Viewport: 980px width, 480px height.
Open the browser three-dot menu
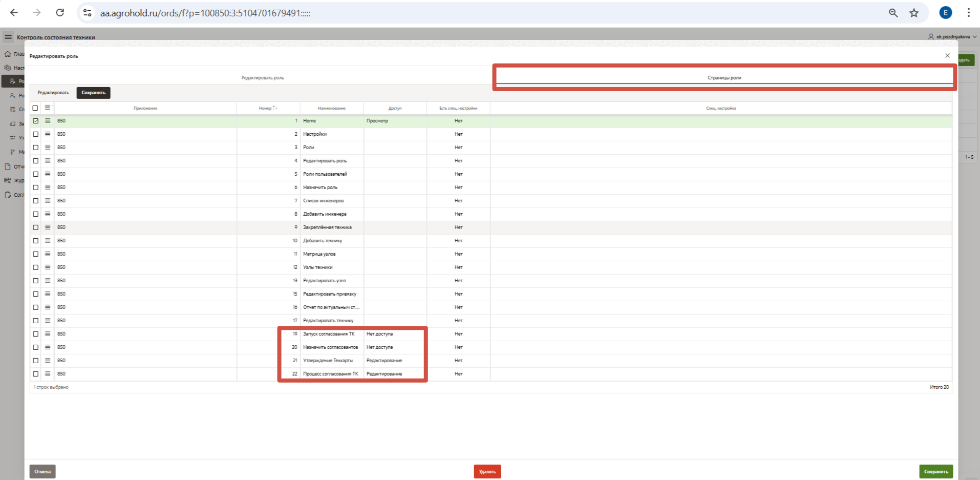tap(968, 13)
